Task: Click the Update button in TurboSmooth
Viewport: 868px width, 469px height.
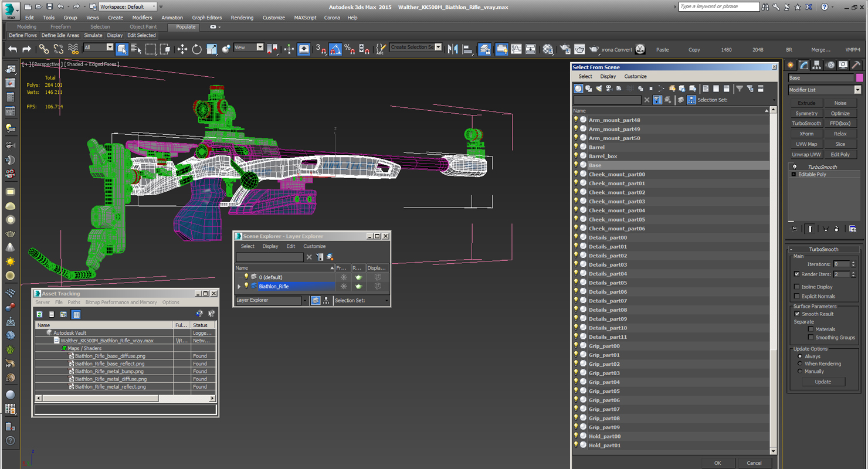Action: point(823,382)
